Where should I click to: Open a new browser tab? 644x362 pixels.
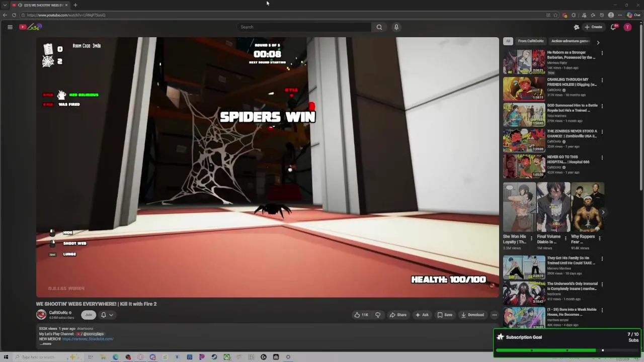coord(75,5)
